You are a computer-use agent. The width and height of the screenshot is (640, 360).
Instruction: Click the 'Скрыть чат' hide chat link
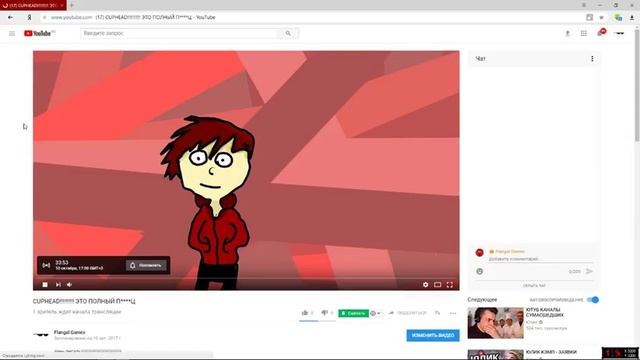tap(534, 285)
